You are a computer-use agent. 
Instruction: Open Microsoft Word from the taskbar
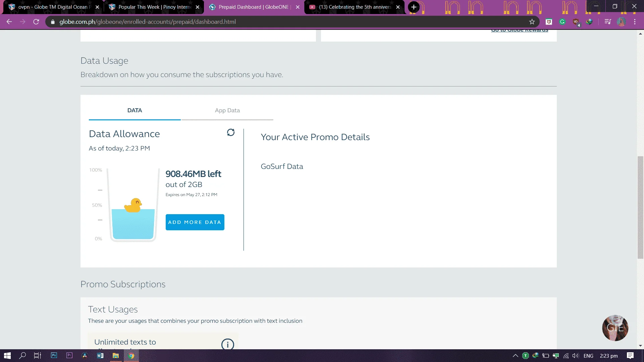100,356
